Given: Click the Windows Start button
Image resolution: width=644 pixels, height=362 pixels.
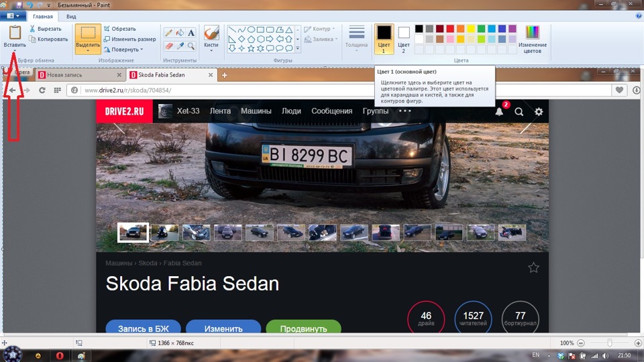Looking at the screenshot, I should tap(12, 354).
